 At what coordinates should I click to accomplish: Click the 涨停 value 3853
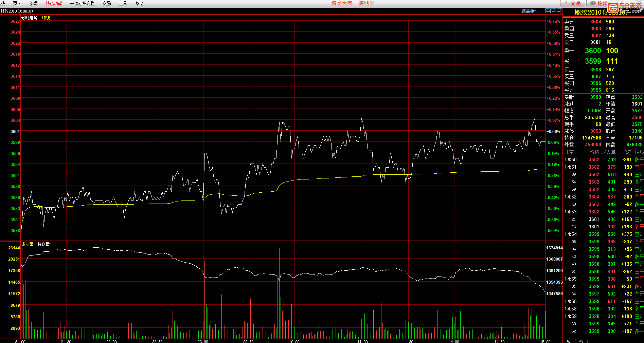[x=595, y=131]
